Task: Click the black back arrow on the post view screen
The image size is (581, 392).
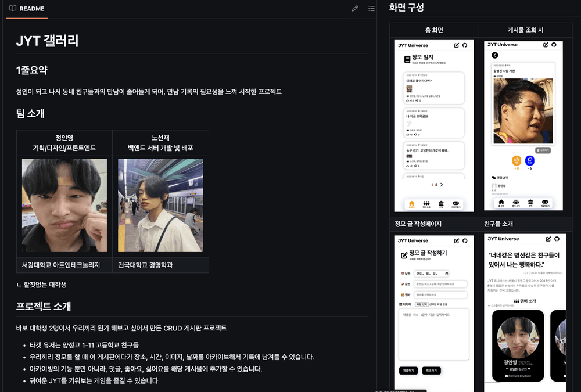Action: click(x=495, y=55)
